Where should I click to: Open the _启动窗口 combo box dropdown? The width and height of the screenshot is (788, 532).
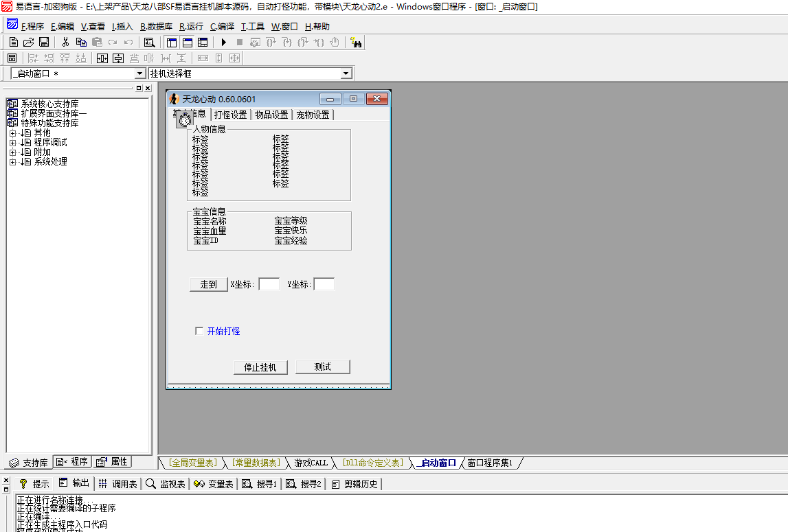pyautogui.click(x=139, y=73)
